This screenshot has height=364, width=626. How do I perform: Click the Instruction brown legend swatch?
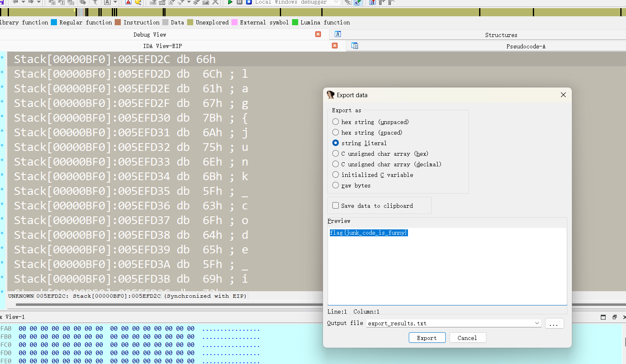118,22
